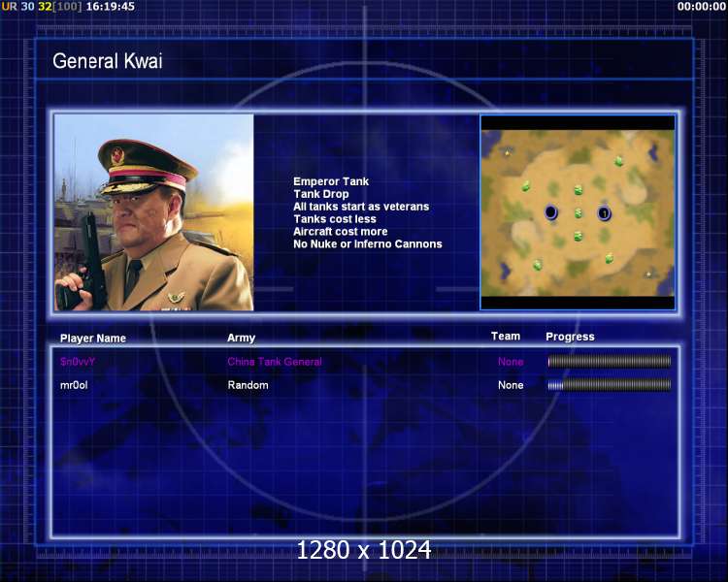This screenshot has height=582, width=728.
Task: Click 'No Nuke or Inferno Cannons' line
Action: [368, 244]
